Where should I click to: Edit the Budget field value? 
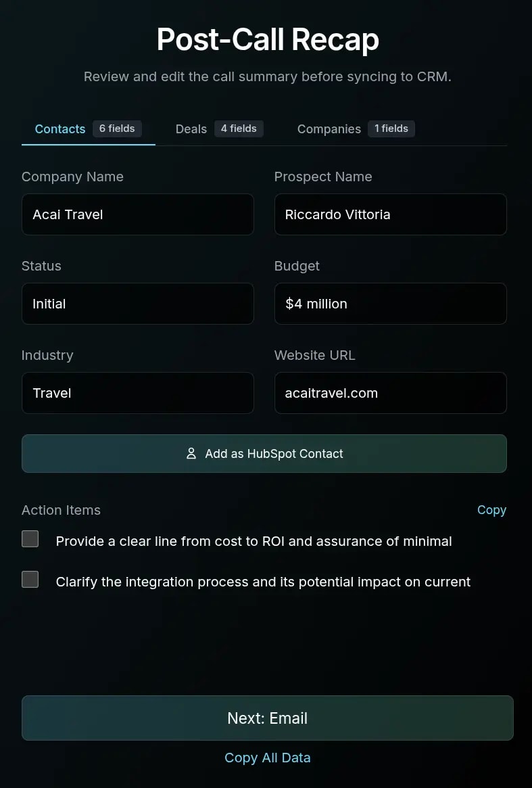[x=390, y=304]
